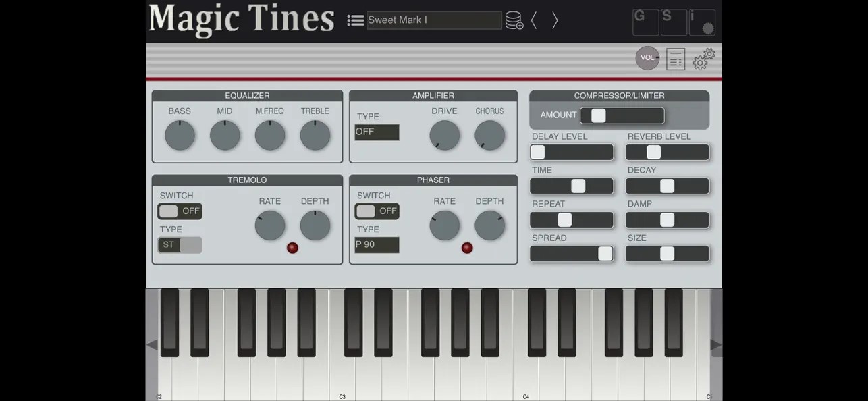Viewport: 868px width, 401px height.
Task: Click the delay REPEAT slider
Action: [572, 220]
